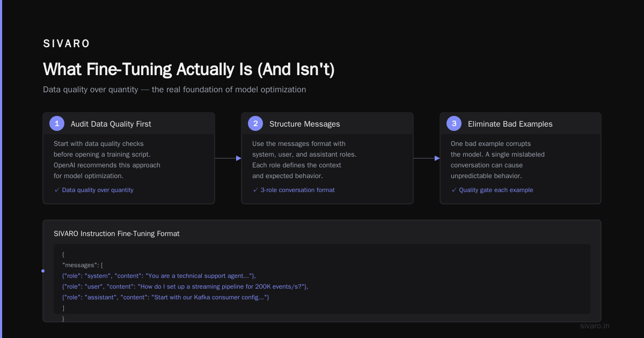644x338 pixels.
Task: Click the purple dot beside code block
Action: tap(43, 271)
